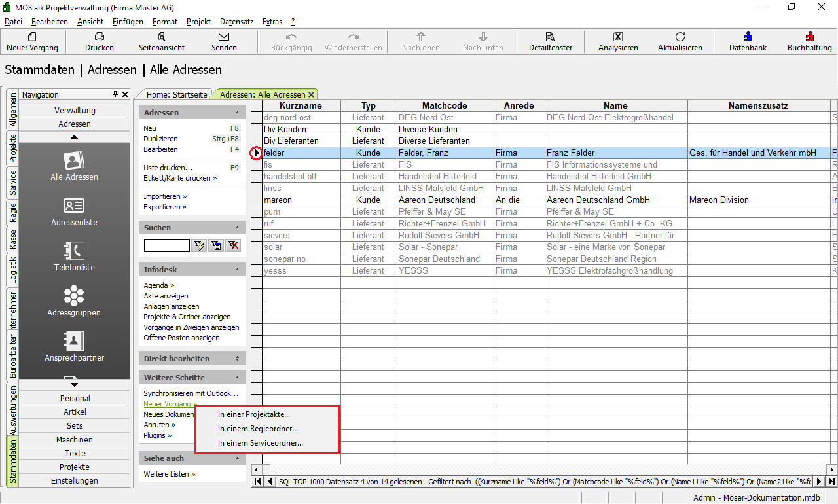Collapse the Adressen section header

pos(237,113)
